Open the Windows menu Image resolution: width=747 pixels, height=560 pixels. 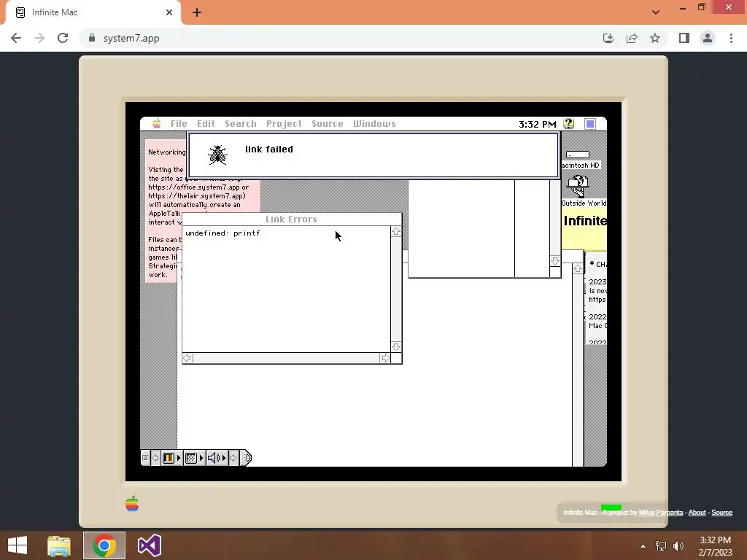coord(374,124)
